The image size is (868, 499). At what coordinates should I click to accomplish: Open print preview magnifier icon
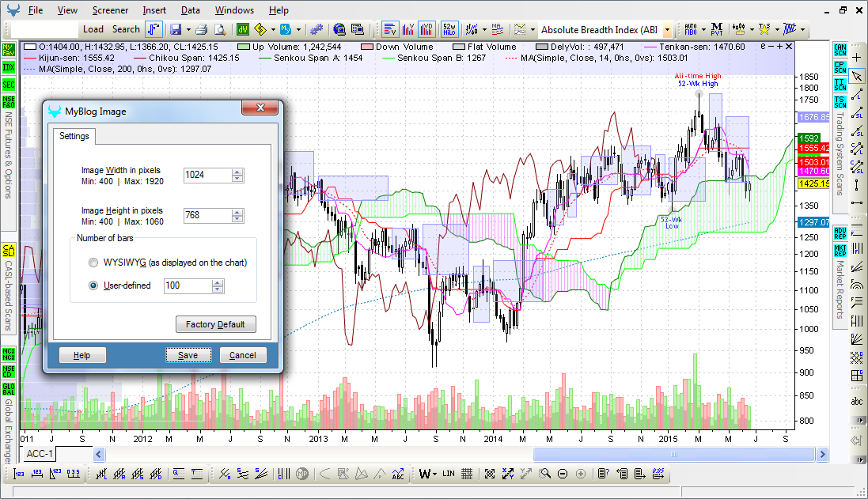(220, 29)
